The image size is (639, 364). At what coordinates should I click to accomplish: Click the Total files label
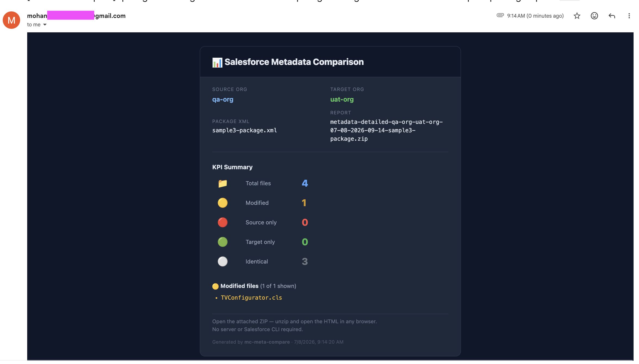click(x=258, y=183)
